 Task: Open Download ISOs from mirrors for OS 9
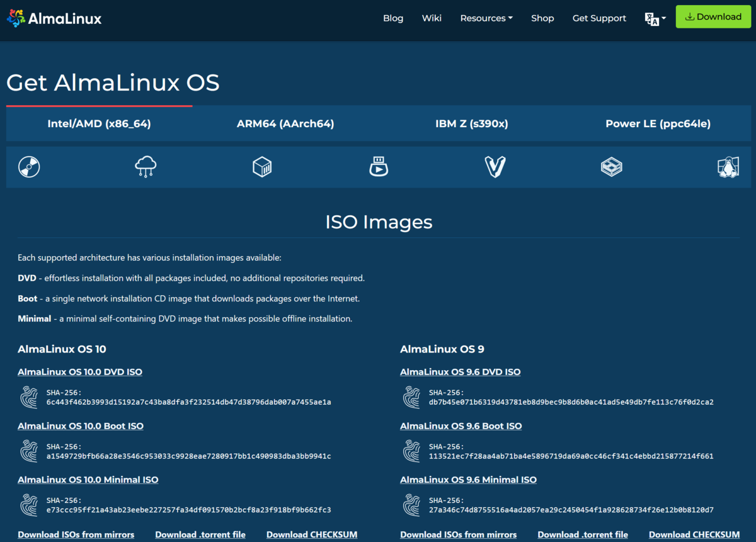[x=459, y=534]
